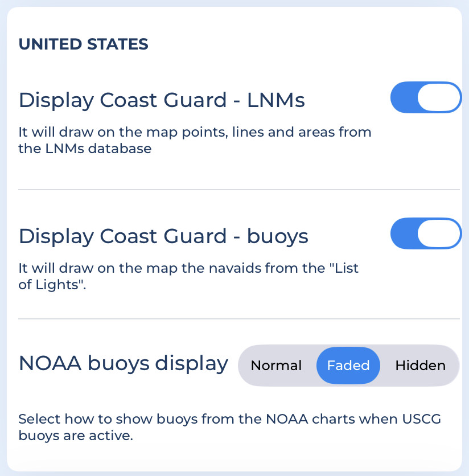Click the "the LNMs database" text line

click(85, 149)
